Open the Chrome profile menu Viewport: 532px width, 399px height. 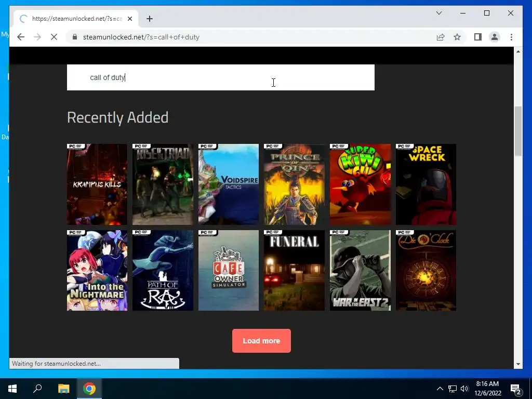click(x=495, y=37)
